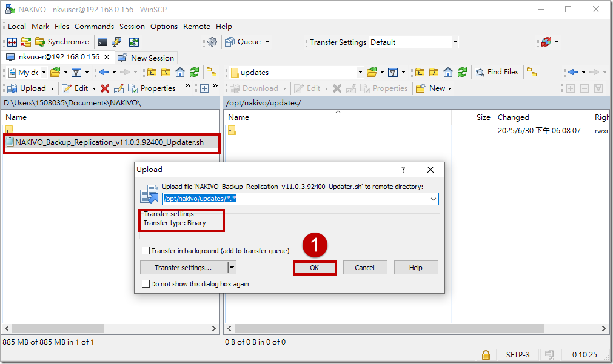Toggle the remote directory tree icon
Image resolution: width=613 pixels, height=364 pixels.
tap(532, 72)
